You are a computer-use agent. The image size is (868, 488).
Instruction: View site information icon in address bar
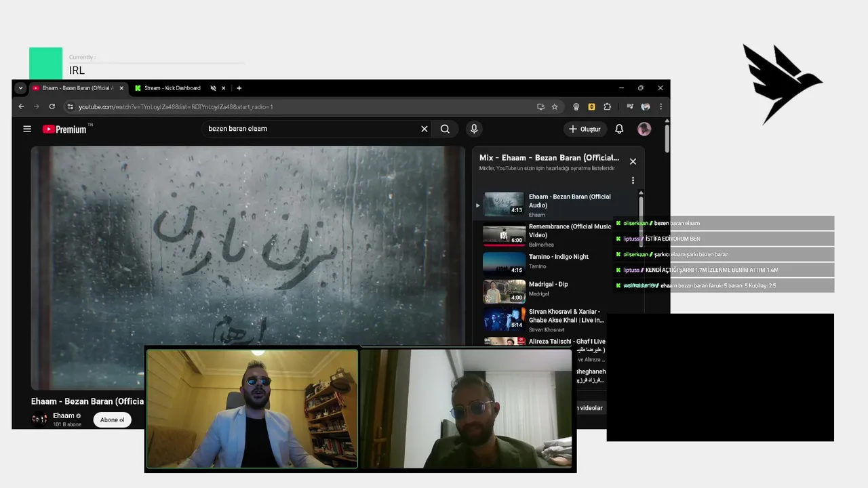pos(70,106)
